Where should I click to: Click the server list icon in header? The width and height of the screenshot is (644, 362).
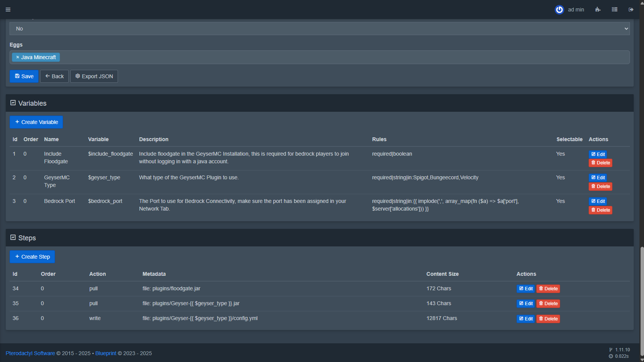click(615, 10)
